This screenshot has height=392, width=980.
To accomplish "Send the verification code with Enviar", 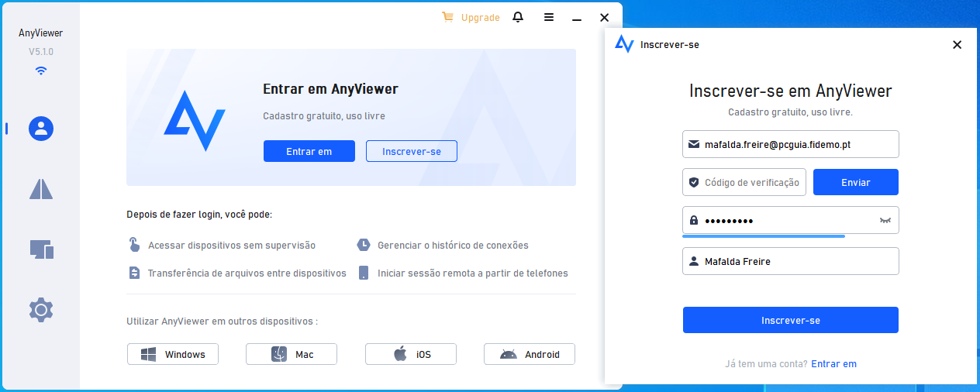I will [856, 182].
